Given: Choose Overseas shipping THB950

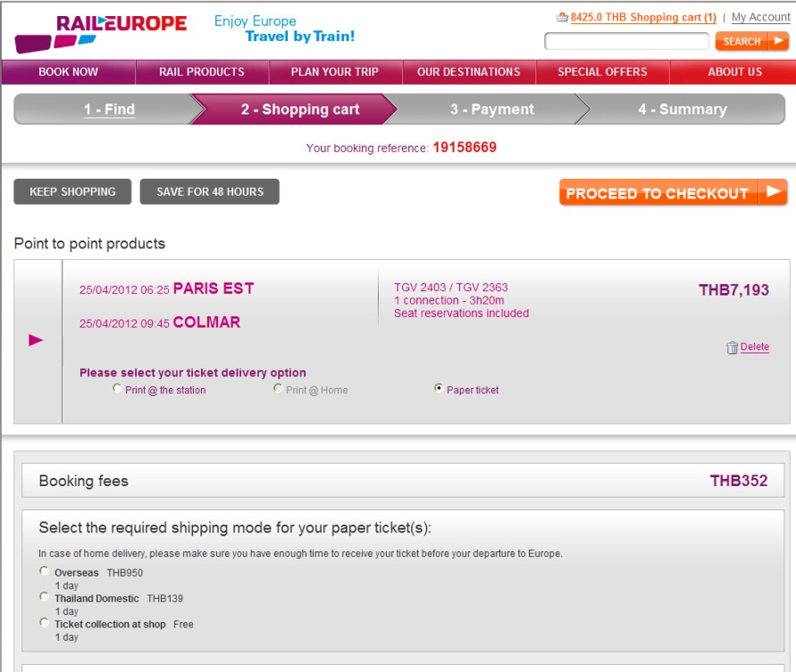Looking at the screenshot, I should tap(44, 571).
